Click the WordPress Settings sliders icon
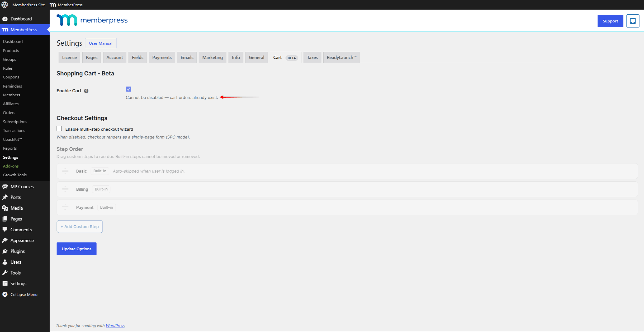644x332 pixels. pyautogui.click(x=5, y=283)
